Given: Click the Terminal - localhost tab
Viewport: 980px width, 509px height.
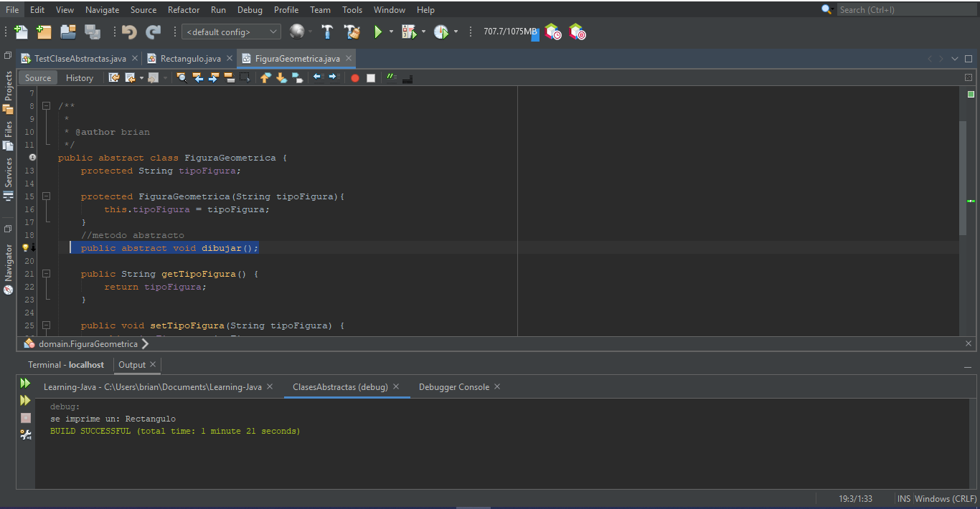Looking at the screenshot, I should pos(66,364).
